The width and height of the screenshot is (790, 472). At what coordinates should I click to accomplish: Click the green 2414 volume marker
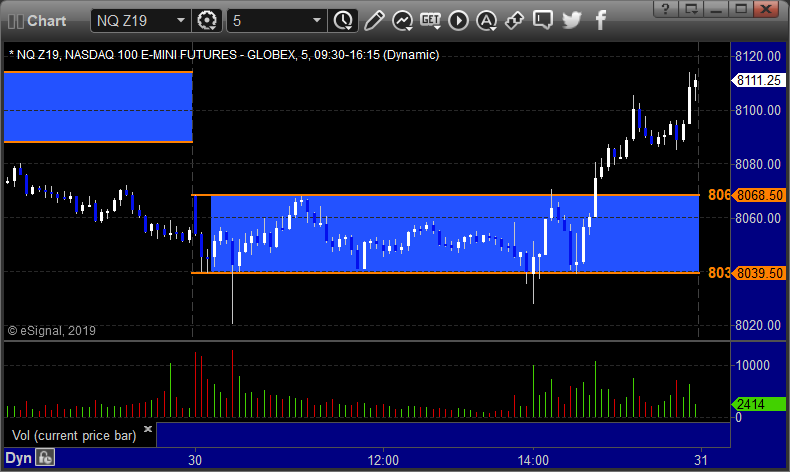click(758, 404)
